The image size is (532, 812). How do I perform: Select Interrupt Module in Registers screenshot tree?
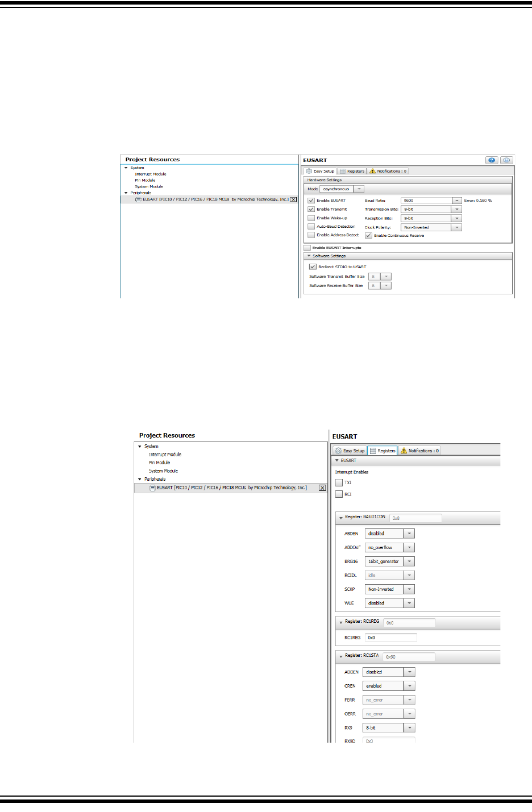tap(165, 455)
